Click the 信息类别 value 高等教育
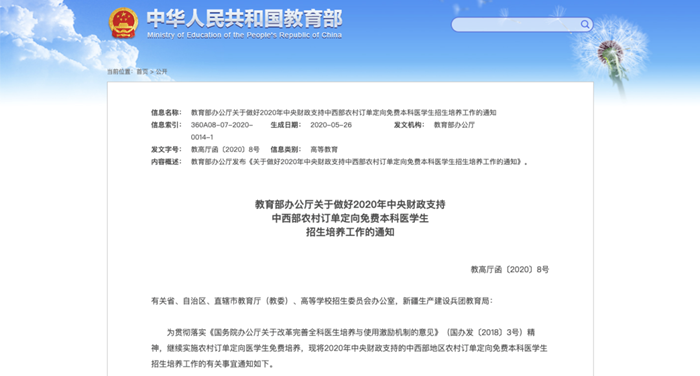The width and height of the screenshot is (700, 376). click(x=324, y=150)
